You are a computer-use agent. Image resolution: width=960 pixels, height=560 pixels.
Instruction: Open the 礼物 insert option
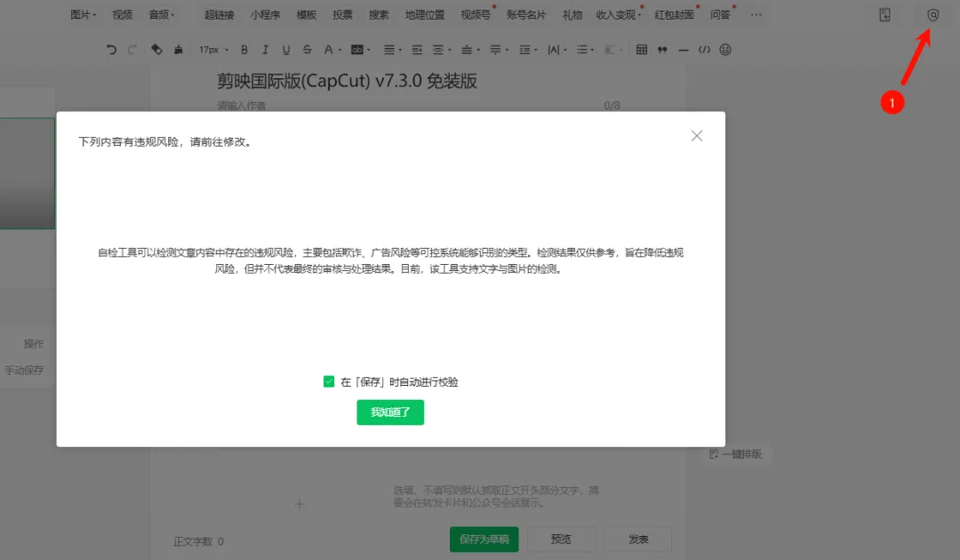pyautogui.click(x=572, y=15)
